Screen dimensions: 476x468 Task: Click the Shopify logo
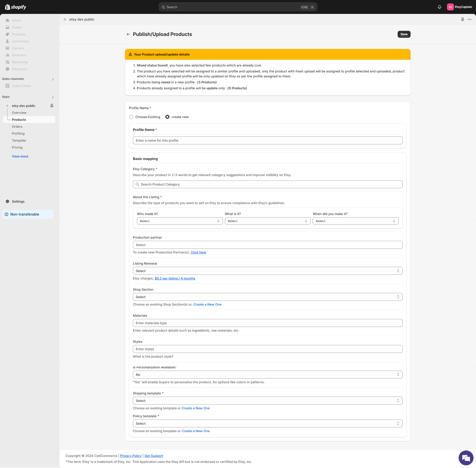click(16, 7)
